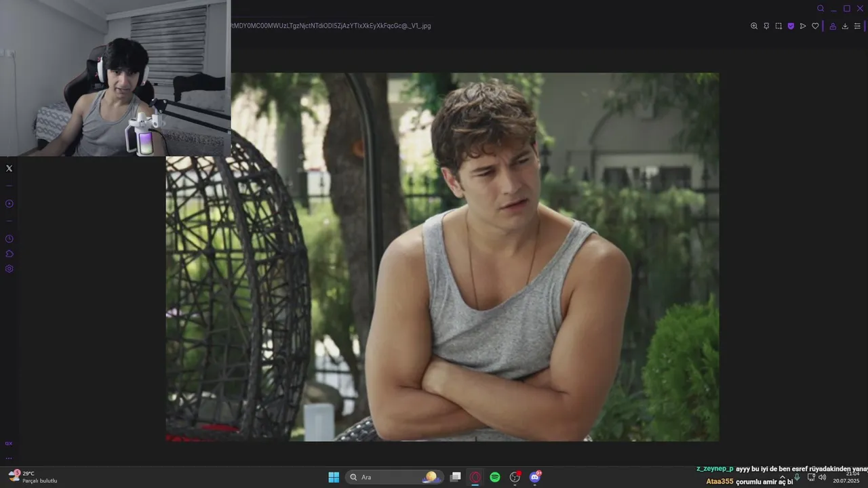868x488 pixels.
Task: Expand hidden system tray icons chevron
Action: click(x=783, y=477)
